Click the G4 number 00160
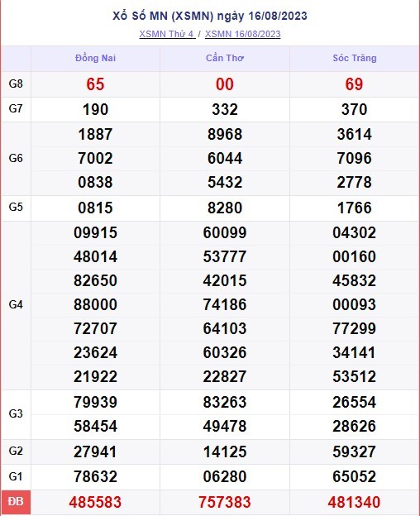 coord(354,256)
